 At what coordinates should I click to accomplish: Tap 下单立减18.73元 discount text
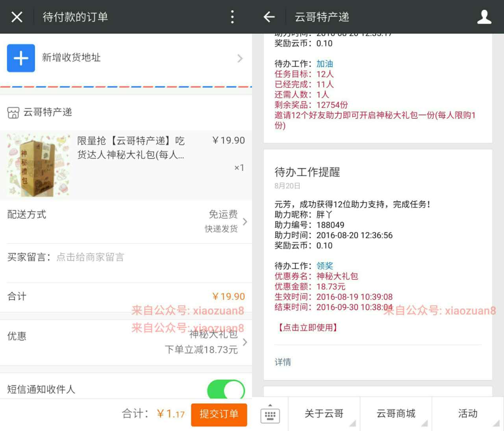point(201,349)
